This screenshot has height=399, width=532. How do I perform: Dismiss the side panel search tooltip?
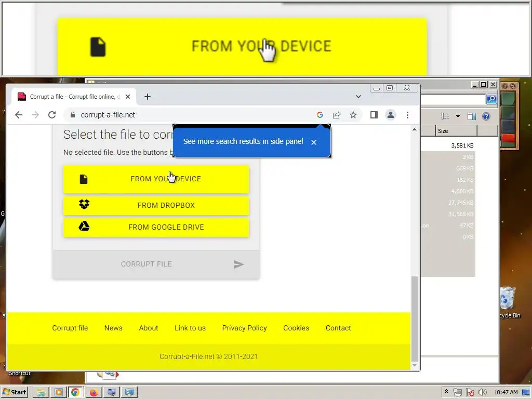[x=314, y=142]
